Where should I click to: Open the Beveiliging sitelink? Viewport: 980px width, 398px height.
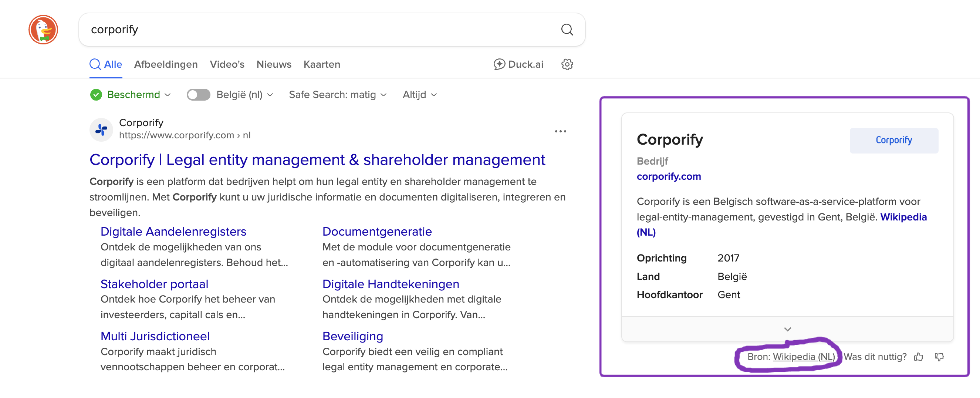pyautogui.click(x=353, y=336)
